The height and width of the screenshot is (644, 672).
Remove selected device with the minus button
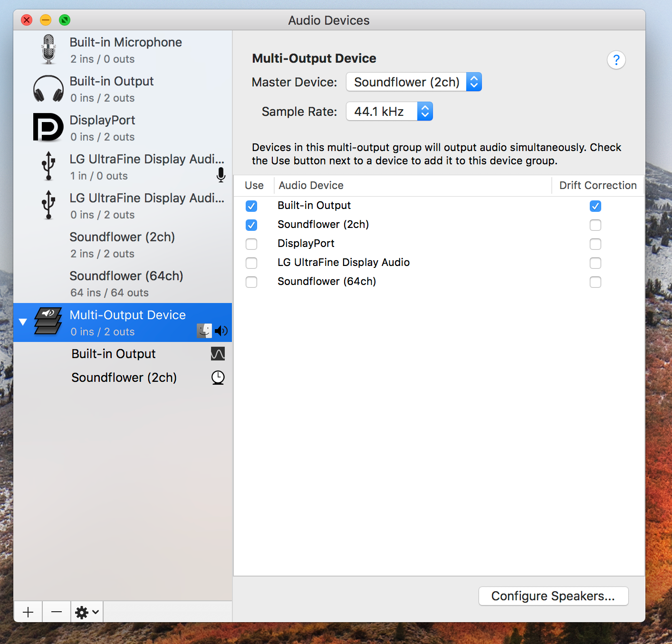click(x=57, y=612)
